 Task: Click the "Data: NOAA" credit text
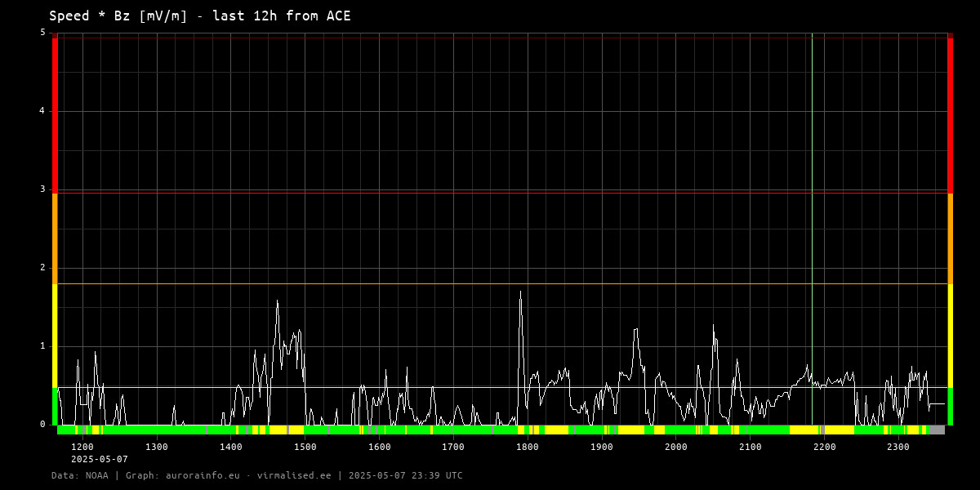(79, 475)
